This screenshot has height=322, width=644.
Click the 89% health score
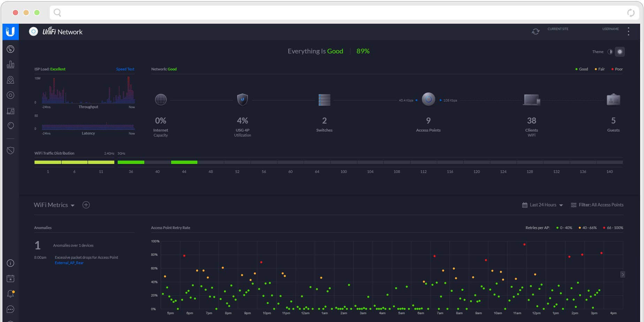pyautogui.click(x=363, y=51)
